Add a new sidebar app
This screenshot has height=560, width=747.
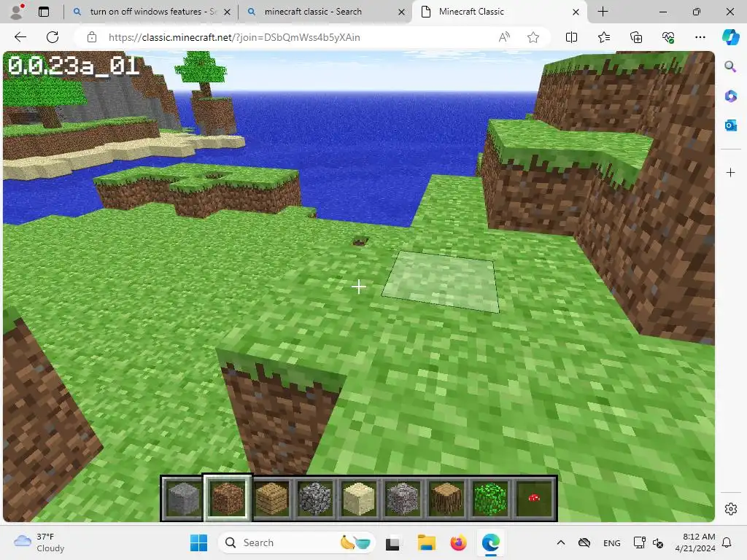[x=730, y=172]
